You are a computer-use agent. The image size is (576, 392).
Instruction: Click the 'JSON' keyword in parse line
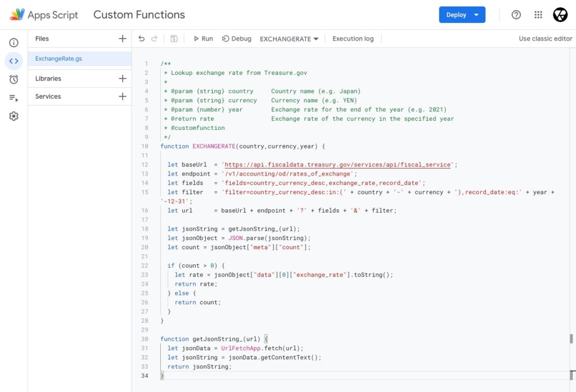(236, 238)
